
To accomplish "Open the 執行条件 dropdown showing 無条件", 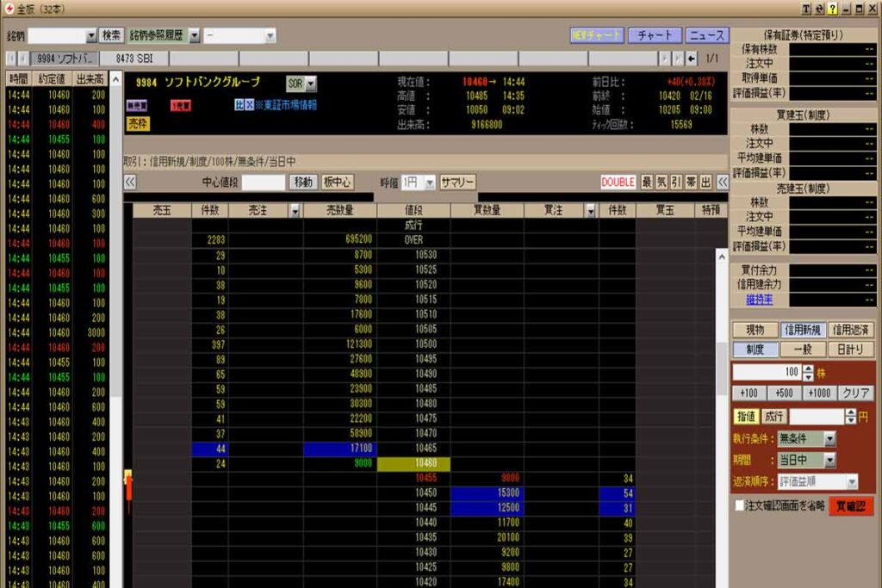I will coord(805,438).
